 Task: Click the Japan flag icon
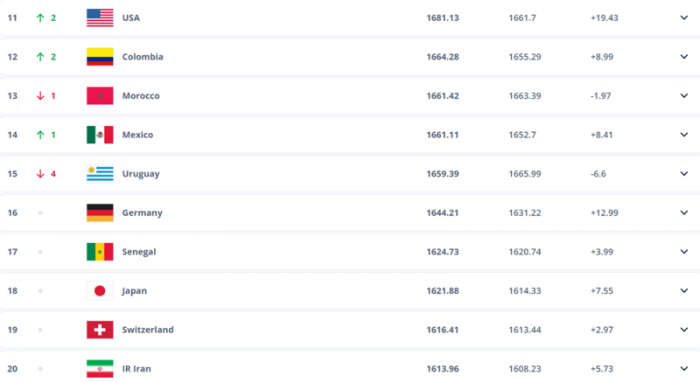pyautogui.click(x=100, y=291)
